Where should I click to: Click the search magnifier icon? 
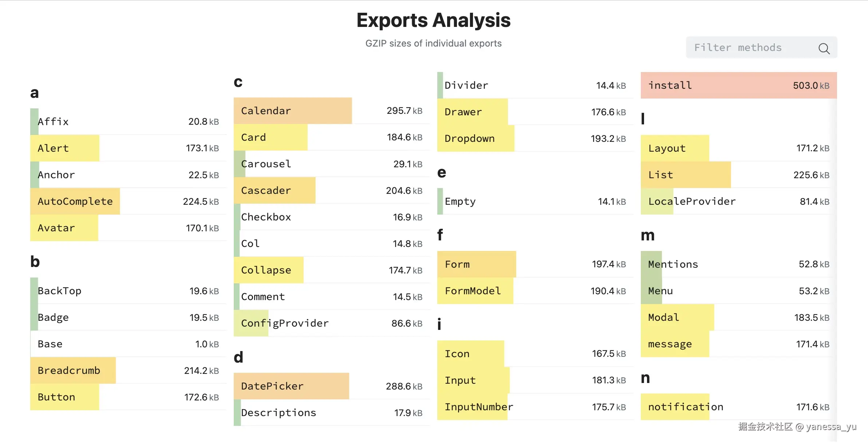tap(824, 48)
